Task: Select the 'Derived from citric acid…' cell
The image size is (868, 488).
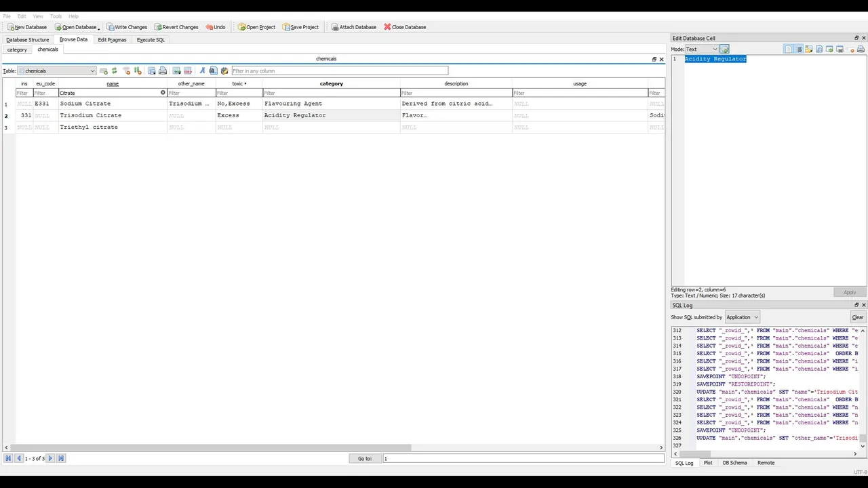Action: (456, 104)
